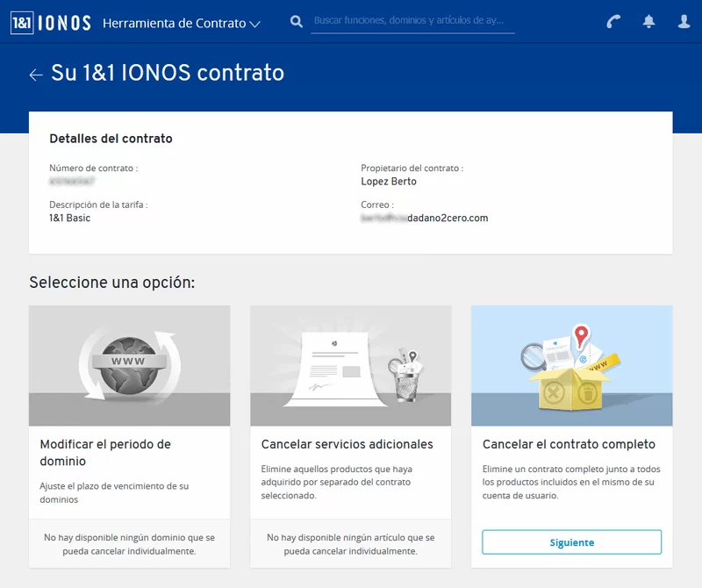Image resolution: width=702 pixels, height=588 pixels.
Task: Click 'Elimine un contrato completo' description
Action: coord(571,483)
